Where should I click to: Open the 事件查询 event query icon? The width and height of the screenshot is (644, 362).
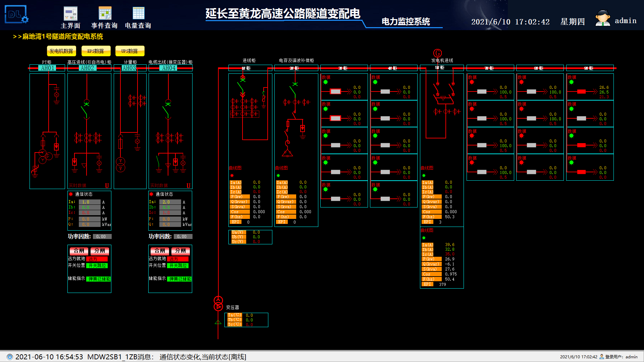tap(105, 14)
